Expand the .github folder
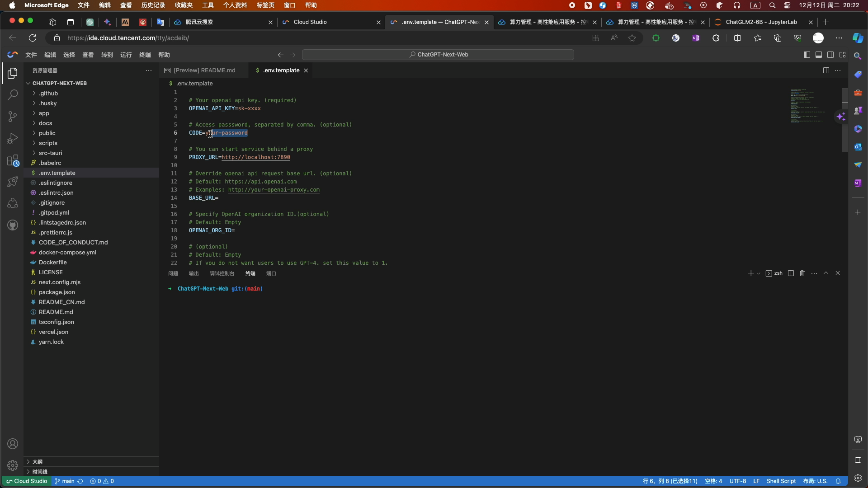 pyautogui.click(x=48, y=93)
